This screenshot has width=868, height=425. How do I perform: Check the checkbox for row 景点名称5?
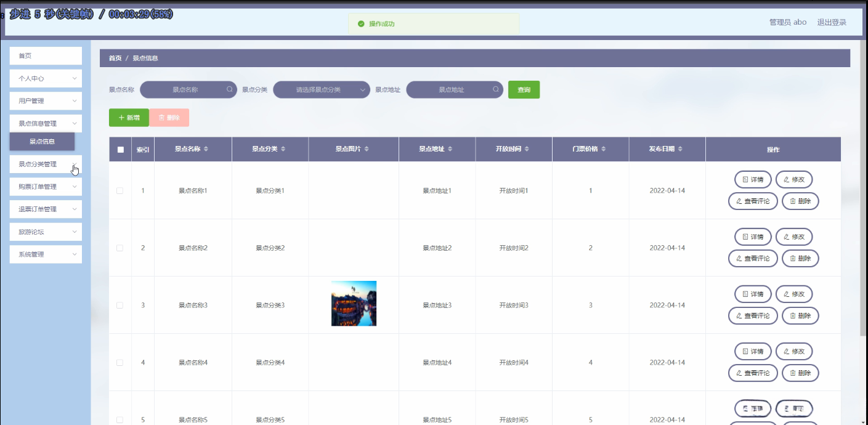click(120, 420)
